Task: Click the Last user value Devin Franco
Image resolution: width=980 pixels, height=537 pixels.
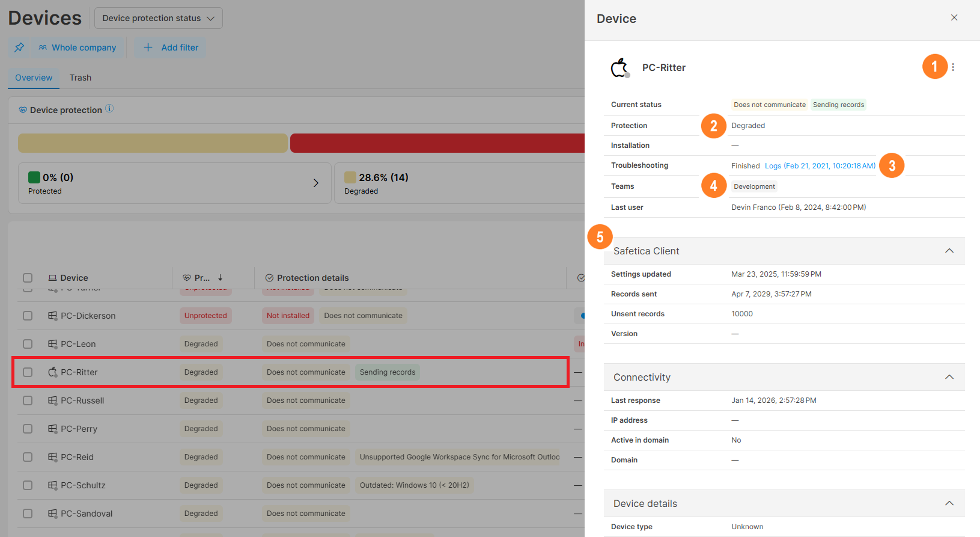Action: coord(799,207)
